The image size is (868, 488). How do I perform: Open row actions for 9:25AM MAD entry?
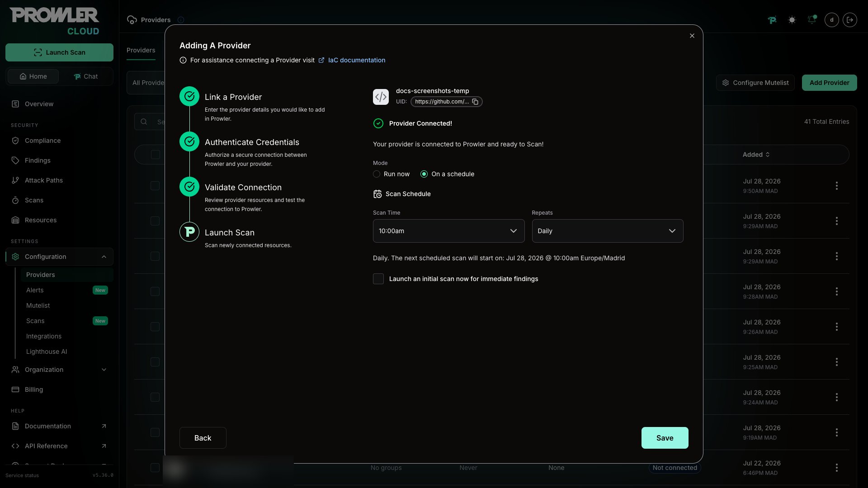(x=837, y=362)
